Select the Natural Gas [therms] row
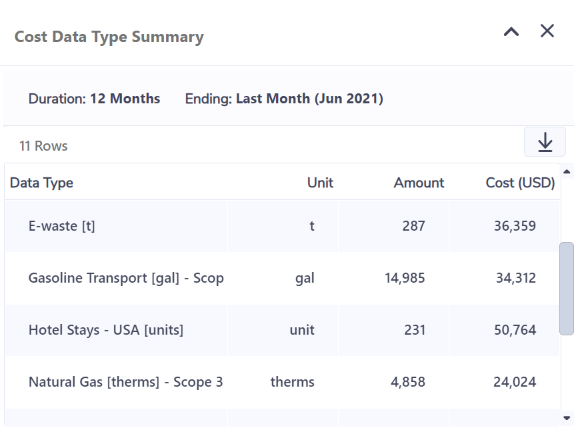Screen dimensions: 574x428 (x=282, y=382)
